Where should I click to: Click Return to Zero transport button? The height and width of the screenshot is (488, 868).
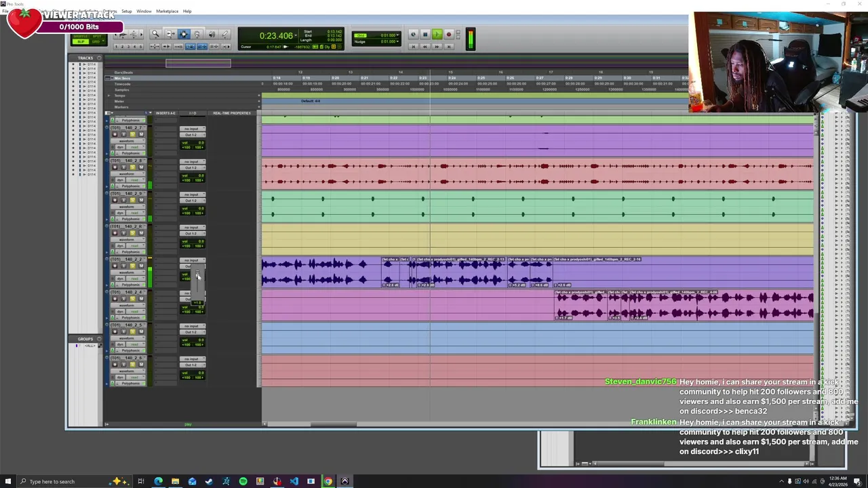coord(413,47)
